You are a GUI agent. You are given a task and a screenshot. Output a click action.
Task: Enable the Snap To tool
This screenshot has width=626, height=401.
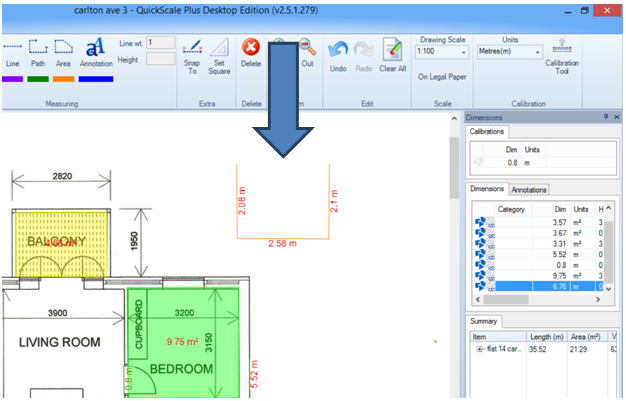pos(193,54)
